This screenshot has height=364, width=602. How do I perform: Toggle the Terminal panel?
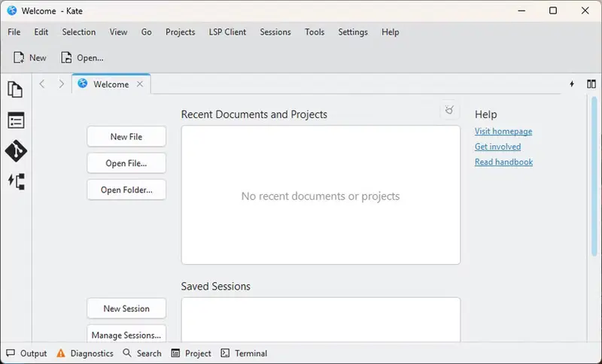coord(244,353)
